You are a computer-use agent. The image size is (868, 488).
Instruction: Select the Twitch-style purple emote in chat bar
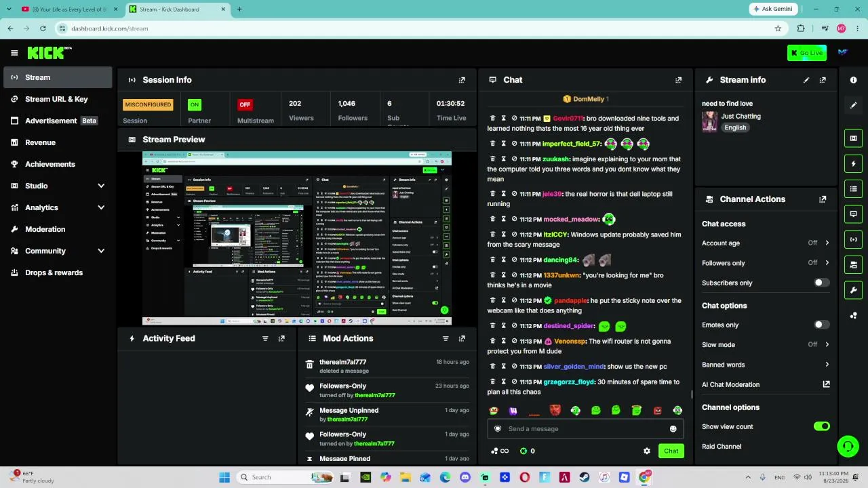(513, 411)
